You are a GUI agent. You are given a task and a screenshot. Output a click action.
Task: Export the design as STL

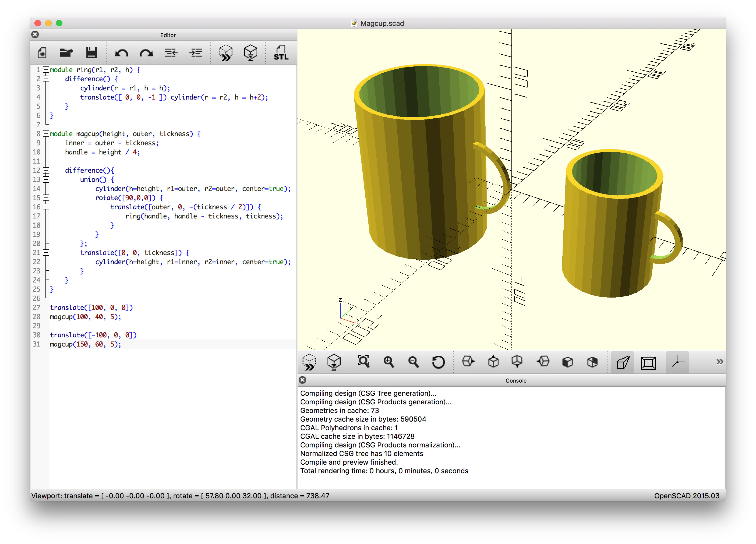coord(281,53)
